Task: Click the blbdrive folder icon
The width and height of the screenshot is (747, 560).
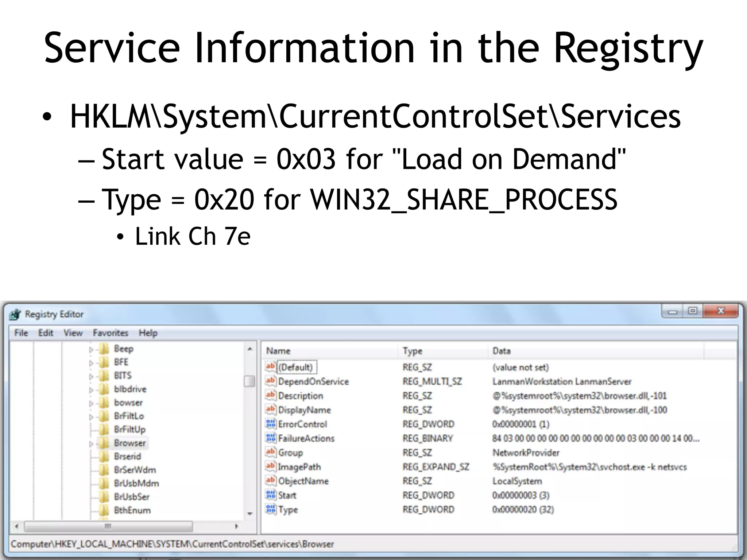Action: pos(104,389)
